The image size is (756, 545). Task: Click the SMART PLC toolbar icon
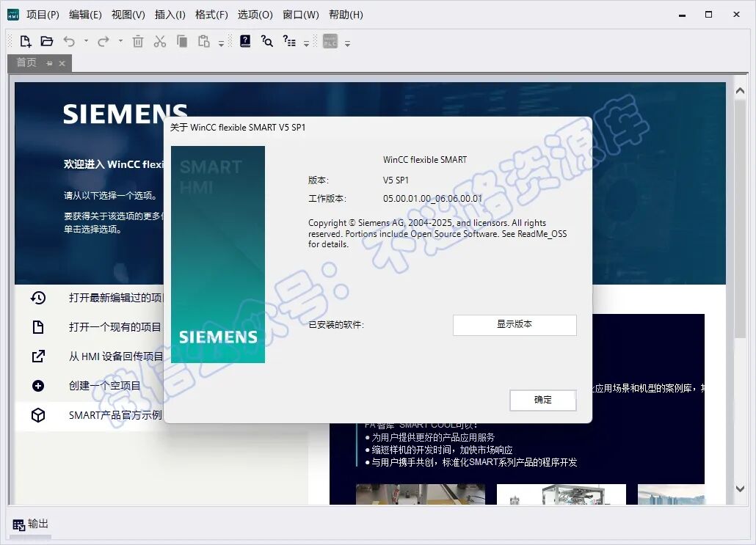point(330,41)
